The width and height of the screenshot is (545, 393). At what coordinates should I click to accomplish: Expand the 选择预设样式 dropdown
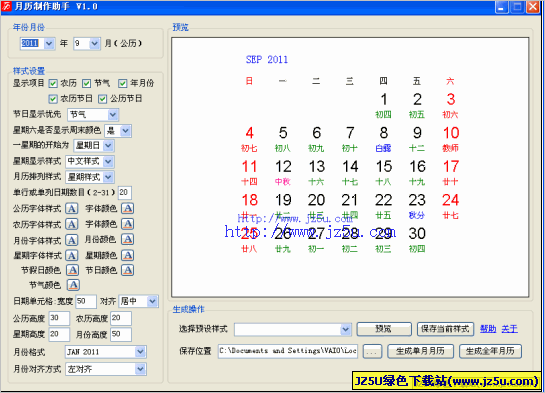345,329
